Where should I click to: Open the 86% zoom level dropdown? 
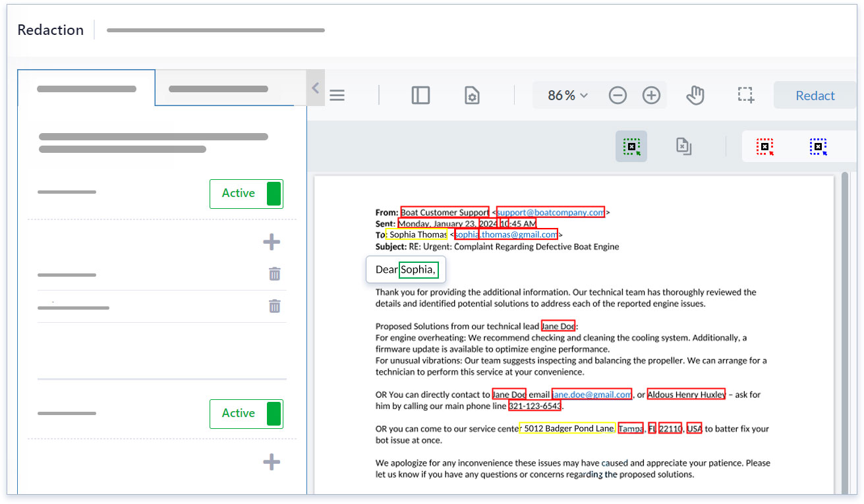(x=567, y=96)
